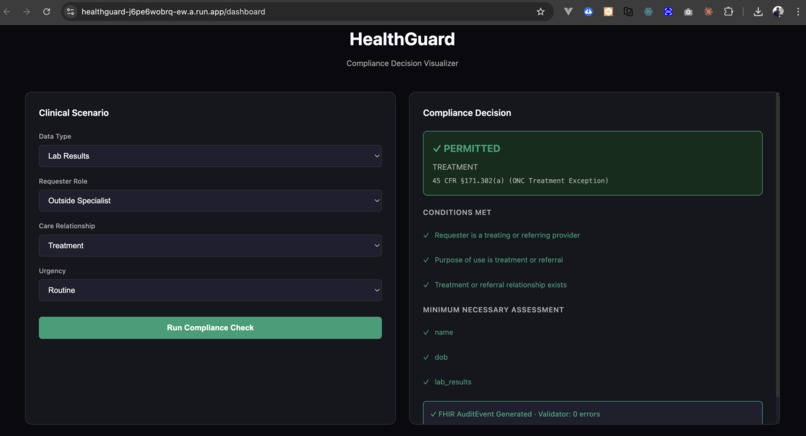The image size is (806, 436).
Task: Open the Care Relationship dropdown
Action: point(210,245)
